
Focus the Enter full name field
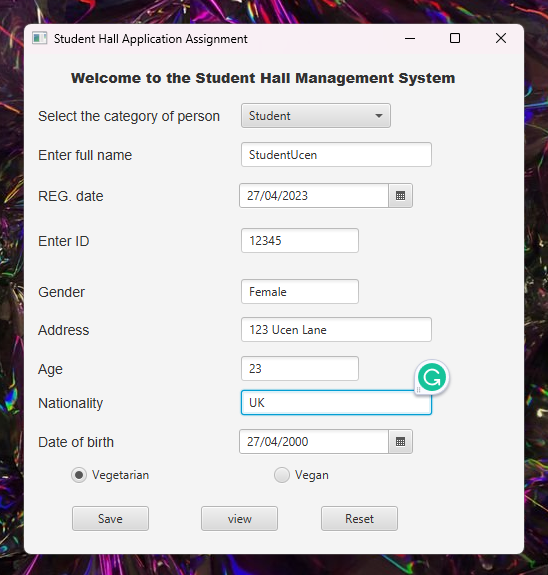[336, 155]
